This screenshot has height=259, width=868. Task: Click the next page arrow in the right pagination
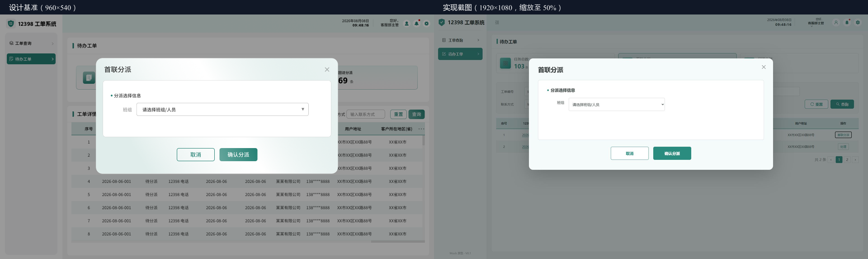coord(855,159)
